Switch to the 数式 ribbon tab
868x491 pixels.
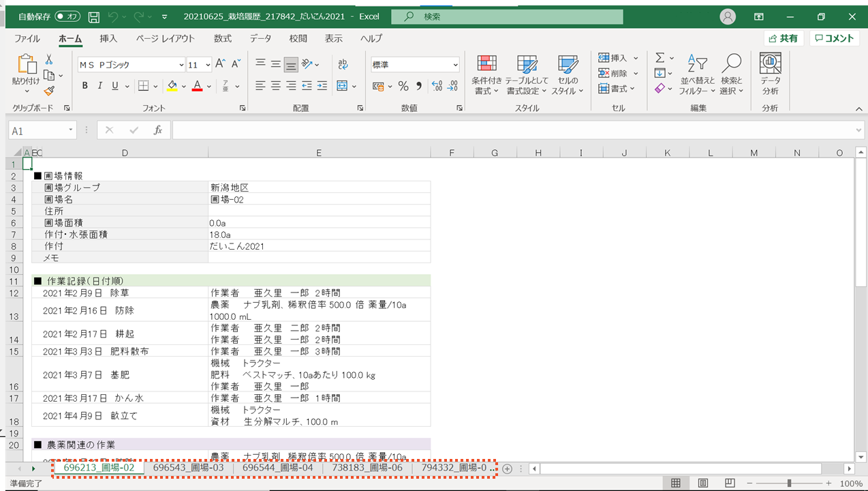coord(223,39)
